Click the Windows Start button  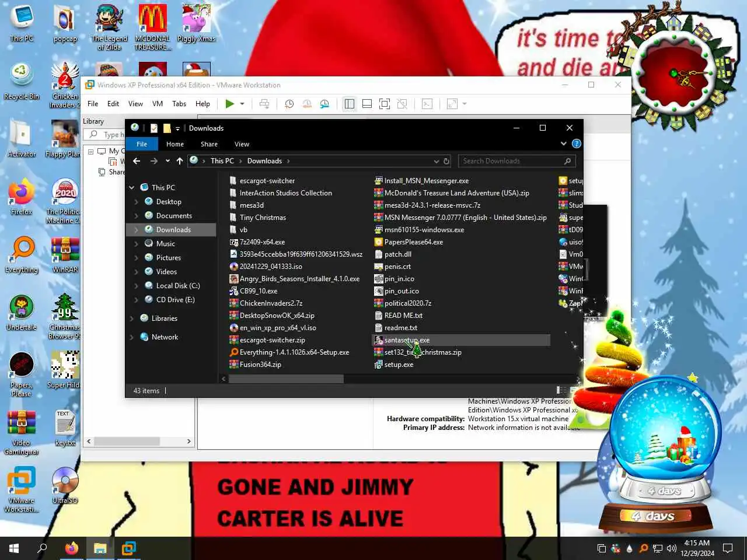14,548
